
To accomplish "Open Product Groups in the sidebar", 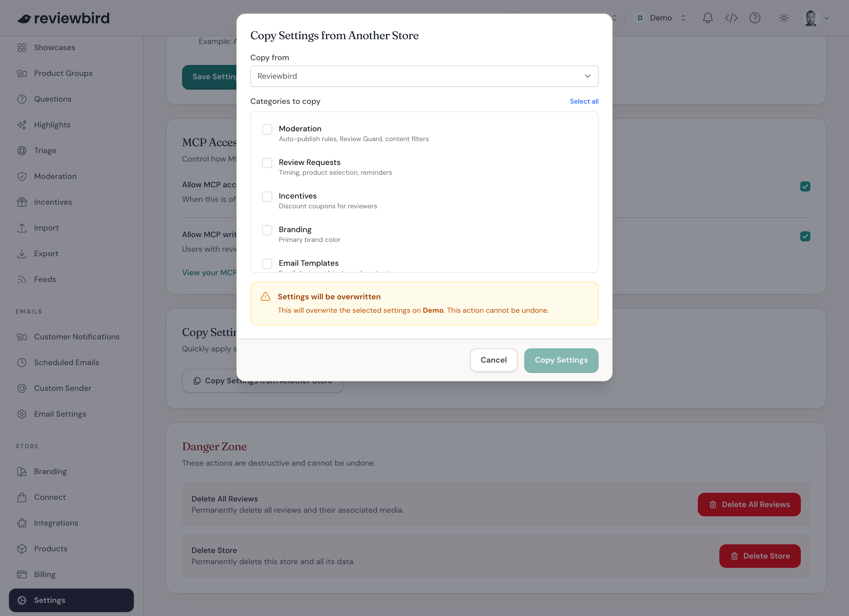I will coord(63,73).
